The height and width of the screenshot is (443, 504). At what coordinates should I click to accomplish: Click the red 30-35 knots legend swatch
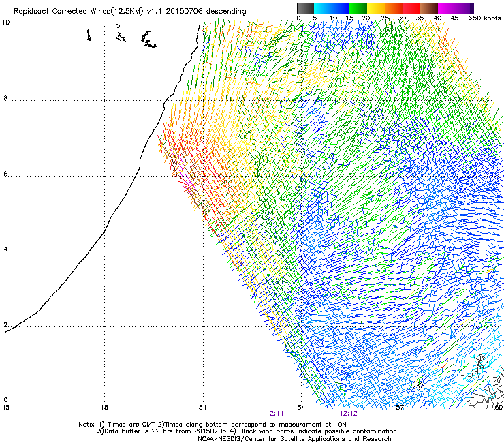coord(411,8)
